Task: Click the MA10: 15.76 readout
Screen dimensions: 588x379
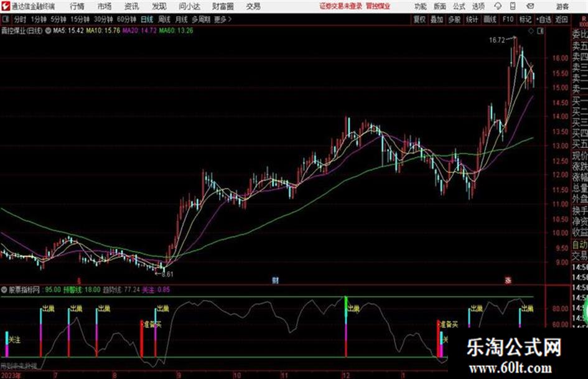Action: [x=103, y=30]
